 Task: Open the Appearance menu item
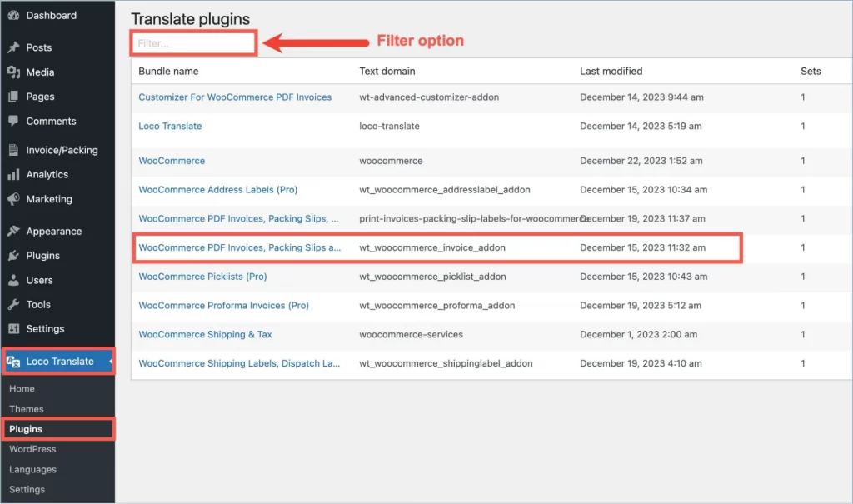(x=53, y=232)
